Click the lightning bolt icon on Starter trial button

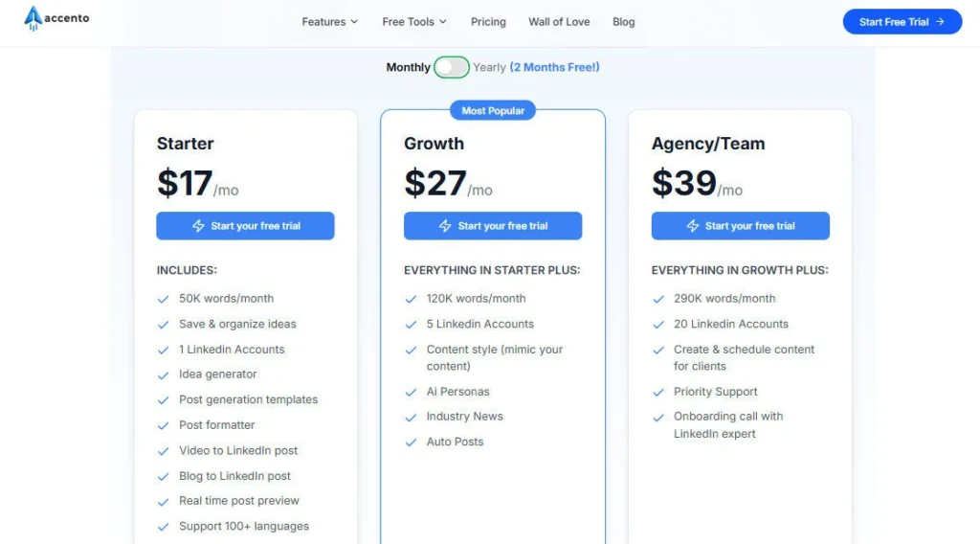[198, 226]
